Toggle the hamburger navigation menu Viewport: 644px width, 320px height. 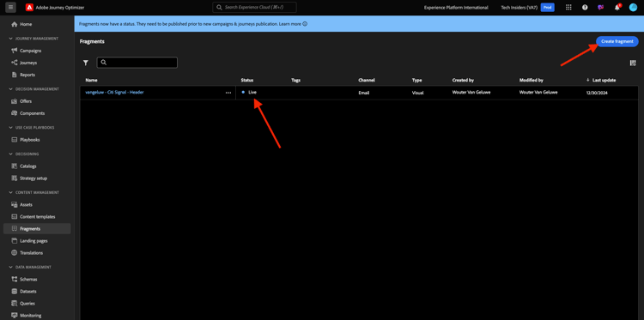tap(10, 7)
